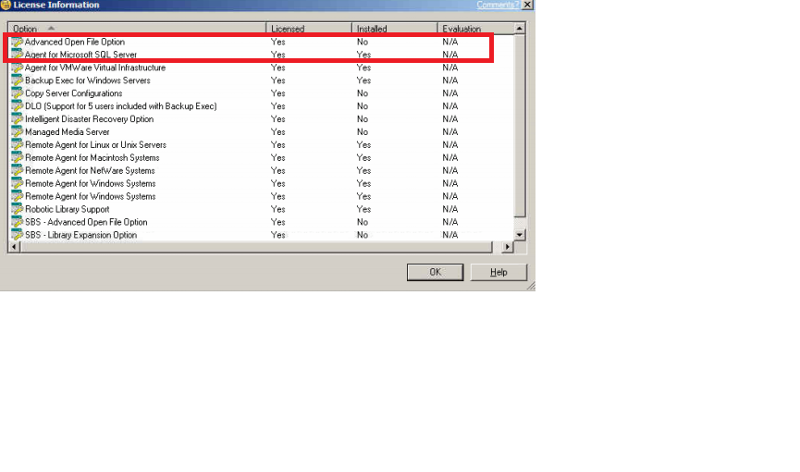Click the icon beside Managed Media Server

point(17,132)
